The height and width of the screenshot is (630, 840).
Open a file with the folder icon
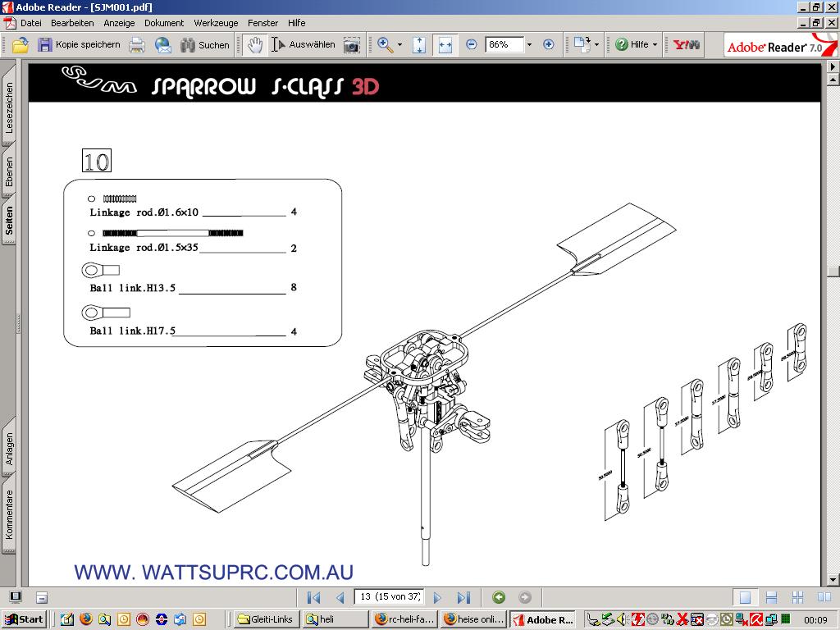[x=21, y=45]
